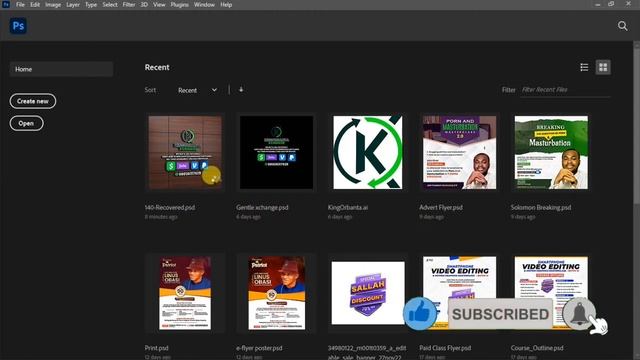Image resolution: width=640 pixels, height=360 pixels.
Task: Click the Photoshop Ps logo icon
Action: [x=18, y=26]
